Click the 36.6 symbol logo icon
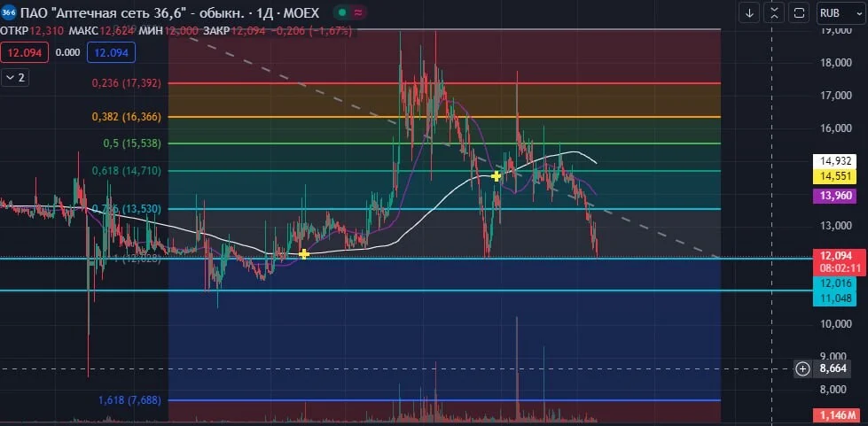 point(9,12)
